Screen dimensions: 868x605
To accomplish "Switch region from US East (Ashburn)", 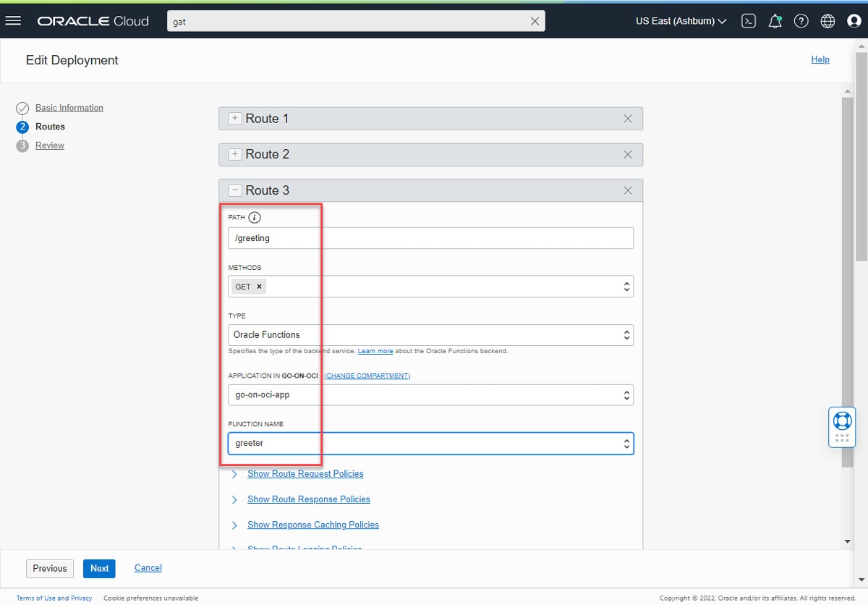I will click(x=681, y=21).
